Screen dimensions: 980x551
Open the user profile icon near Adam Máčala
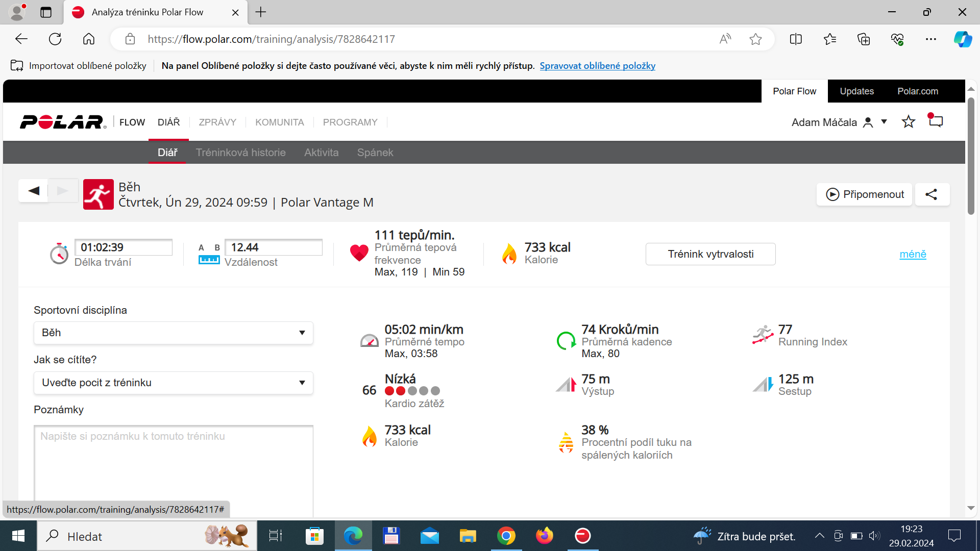pos(868,122)
